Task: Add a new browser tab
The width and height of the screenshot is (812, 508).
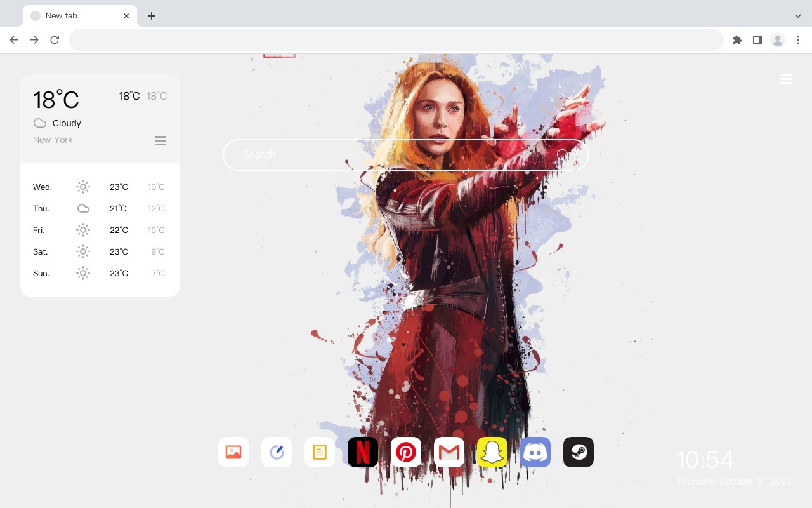Action: 152,16
